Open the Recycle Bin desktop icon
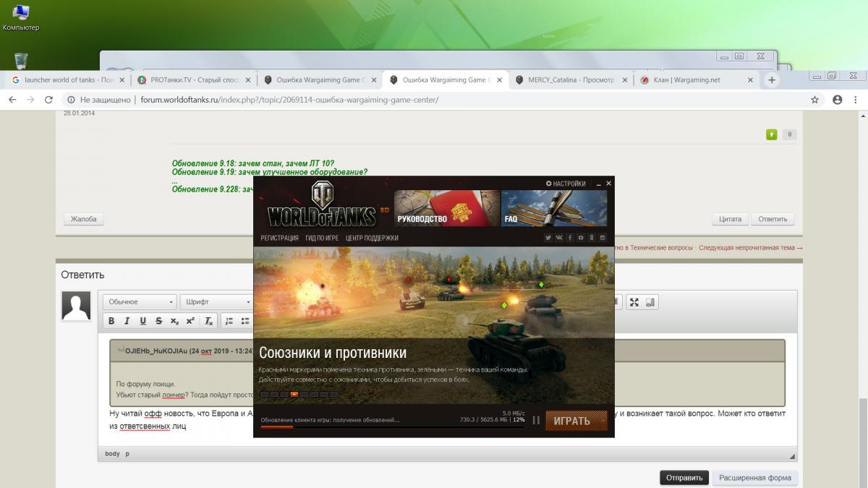Viewport: 868px width, 488px height. click(21, 61)
